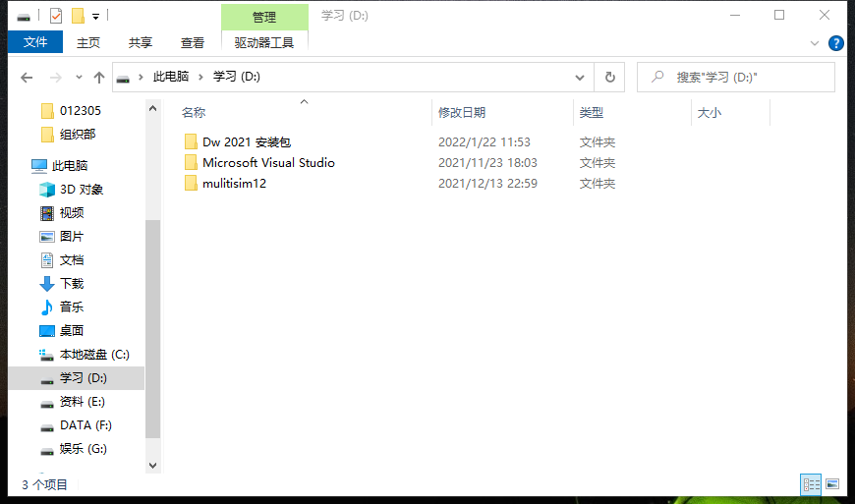This screenshot has width=855, height=504.
Task: Go forward with the right arrow
Action: 56,78
